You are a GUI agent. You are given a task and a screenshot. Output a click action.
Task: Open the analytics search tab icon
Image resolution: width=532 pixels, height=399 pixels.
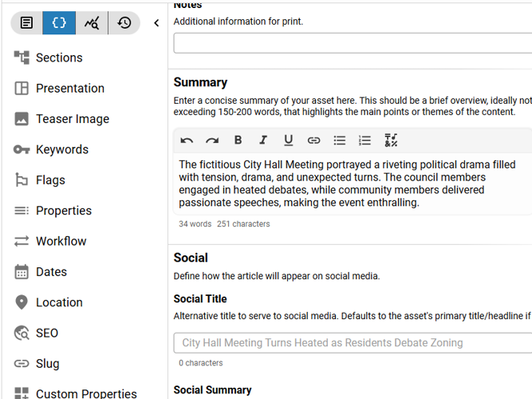point(92,23)
